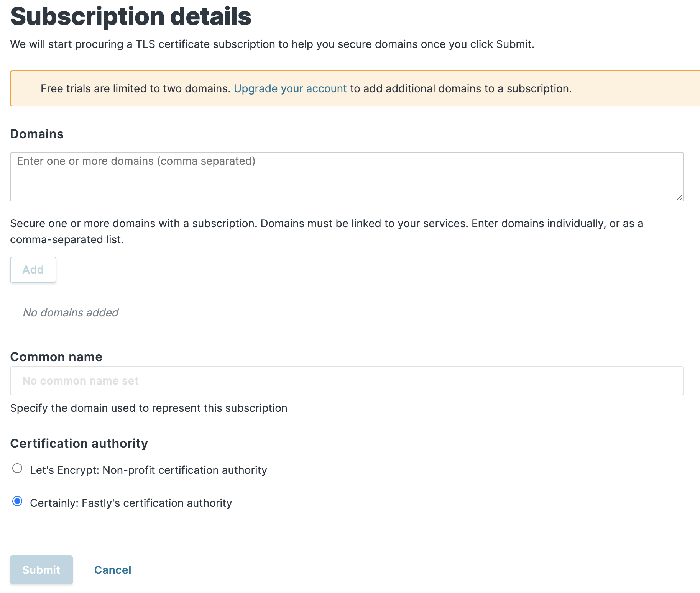The image size is (700, 593).
Task: Click the No common name set placeholder
Action: tap(80, 380)
